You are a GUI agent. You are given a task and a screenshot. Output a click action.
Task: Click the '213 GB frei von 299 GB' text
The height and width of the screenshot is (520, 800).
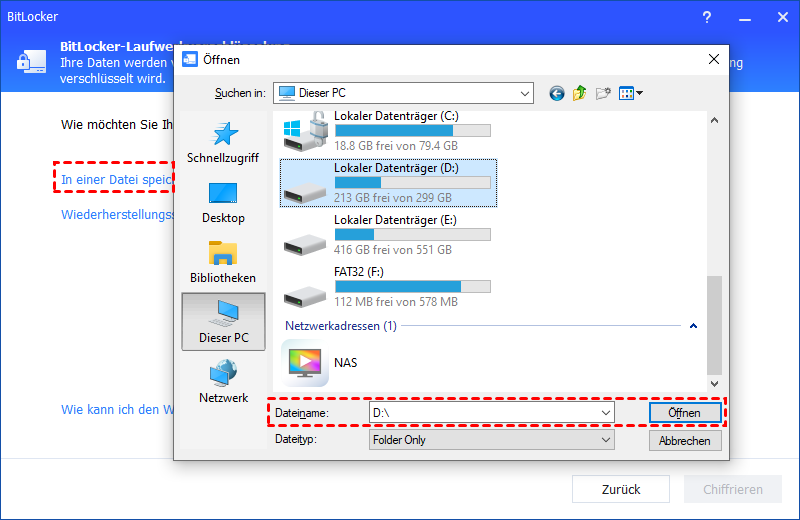[x=393, y=198]
